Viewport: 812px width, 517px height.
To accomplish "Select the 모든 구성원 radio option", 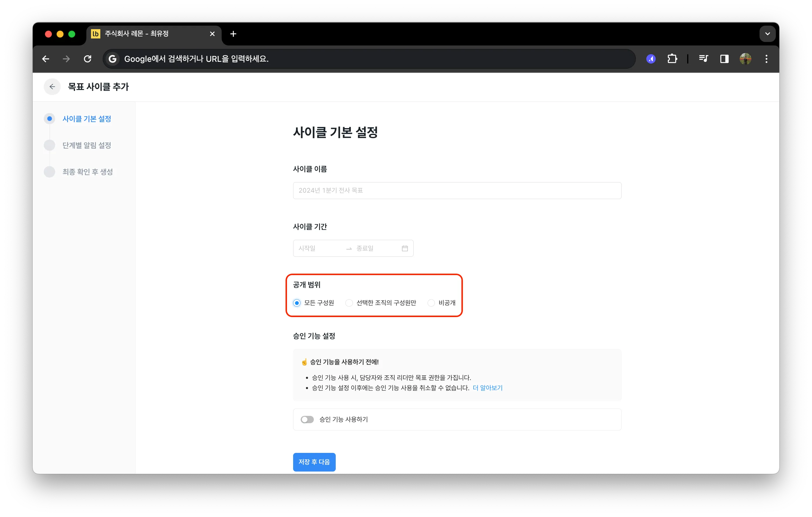I will [x=297, y=303].
